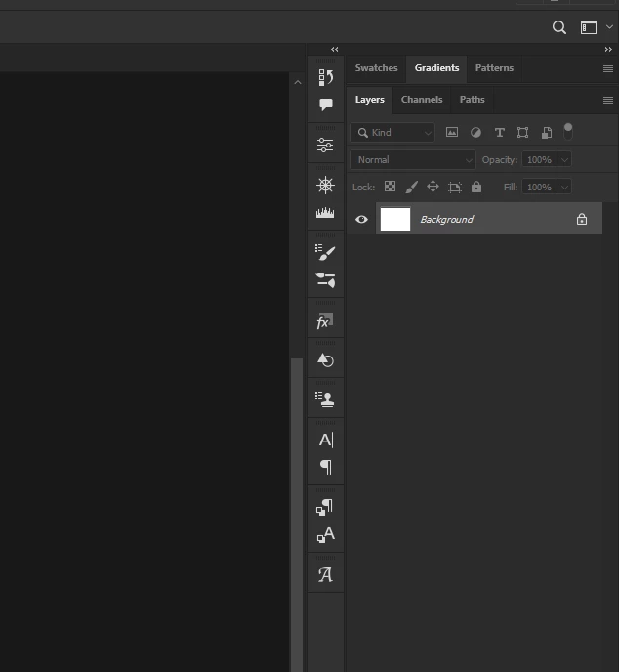Toggle lock transparent pixels
This screenshot has height=672, width=619.
click(x=390, y=187)
